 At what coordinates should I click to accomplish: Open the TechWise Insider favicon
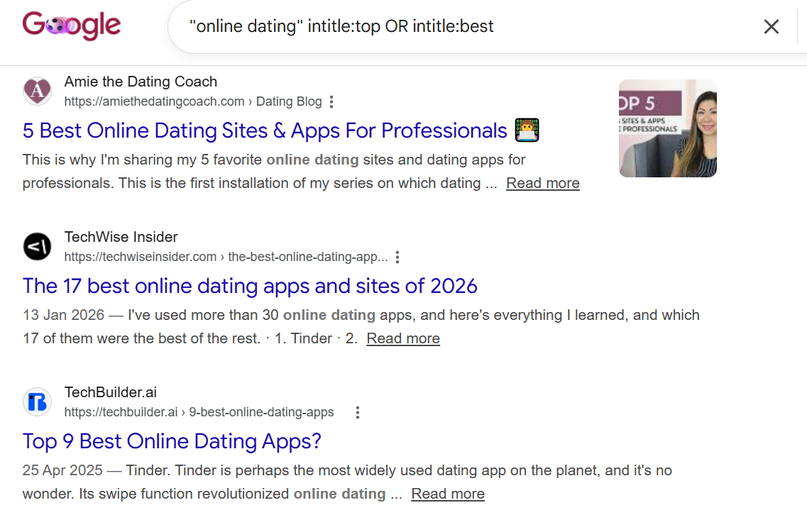[x=37, y=246]
